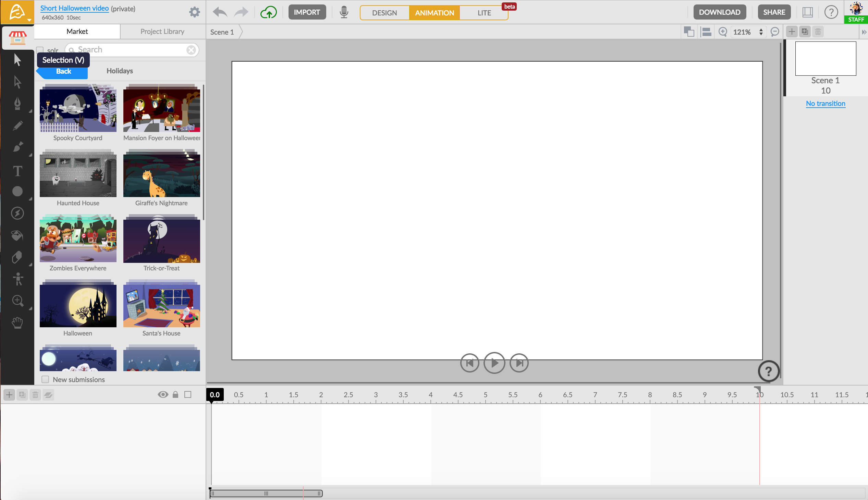Screen dimensions: 868x500
Task: Click the IMPORT button
Action: click(x=307, y=12)
